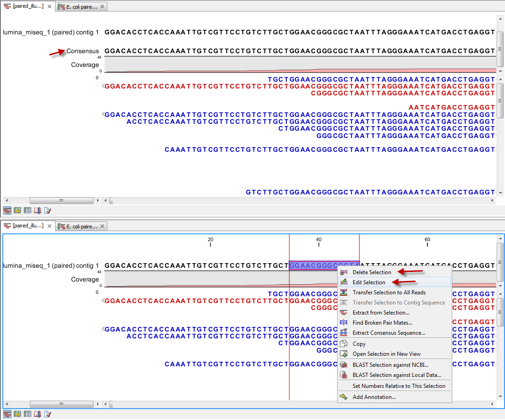Switch to table view using the table icon
This screenshot has height=420, width=505.
pos(27,210)
